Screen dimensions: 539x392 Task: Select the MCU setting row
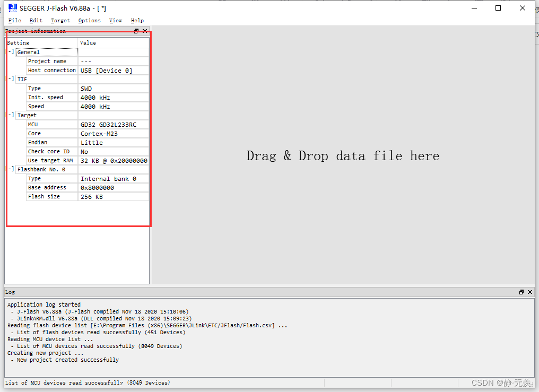pyautogui.click(x=52, y=124)
